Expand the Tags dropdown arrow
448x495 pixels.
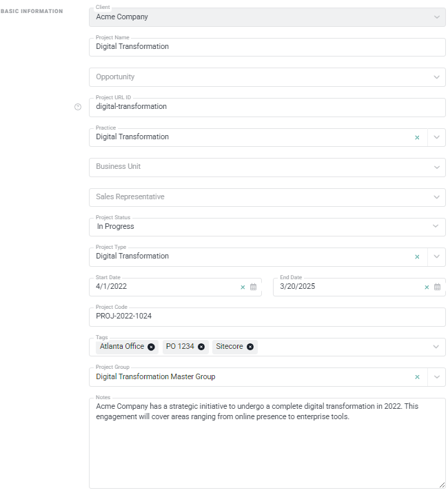pyautogui.click(x=436, y=347)
